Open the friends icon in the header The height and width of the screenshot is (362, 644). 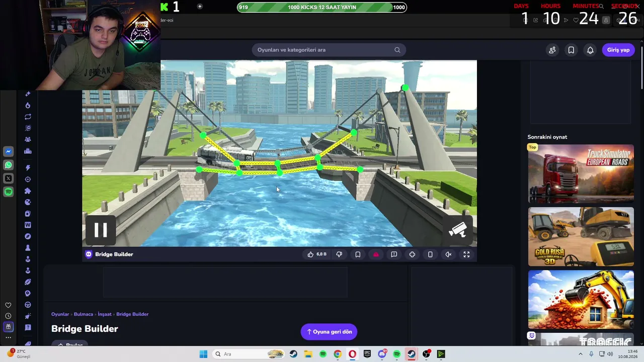point(552,50)
